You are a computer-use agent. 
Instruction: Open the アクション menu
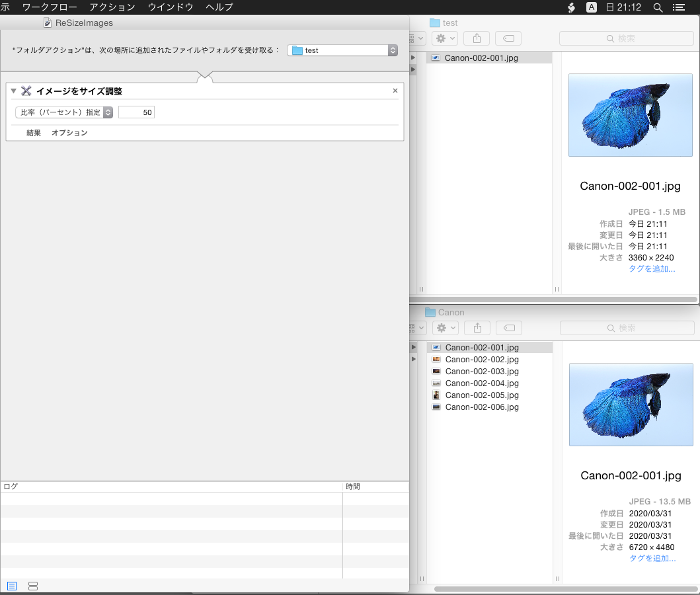pos(112,7)
